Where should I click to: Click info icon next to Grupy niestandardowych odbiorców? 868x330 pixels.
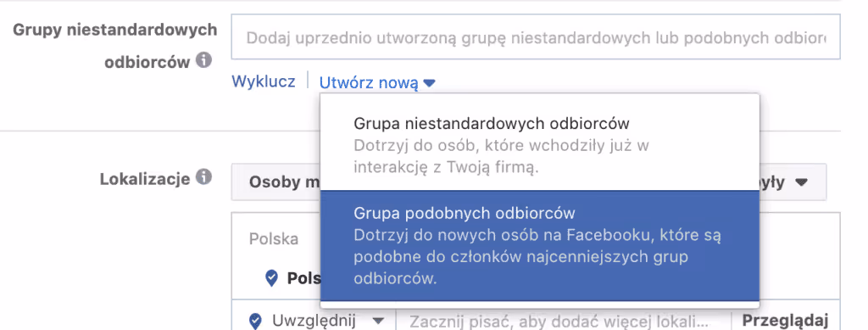pos(204,59)
